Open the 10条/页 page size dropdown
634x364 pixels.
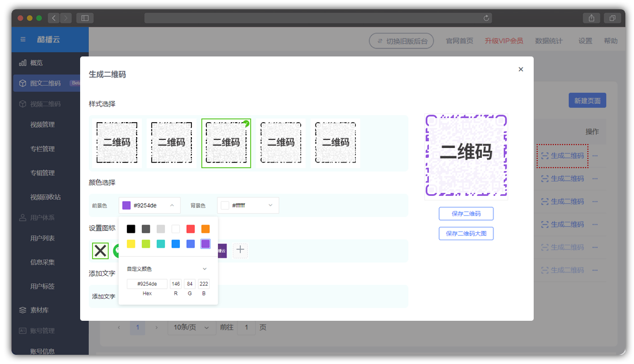click(x=191, y=327)
